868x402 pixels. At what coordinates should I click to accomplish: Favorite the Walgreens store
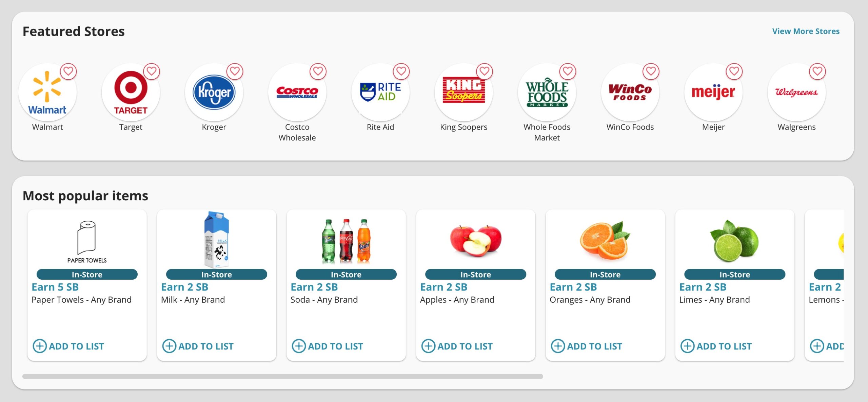[817, 72]
